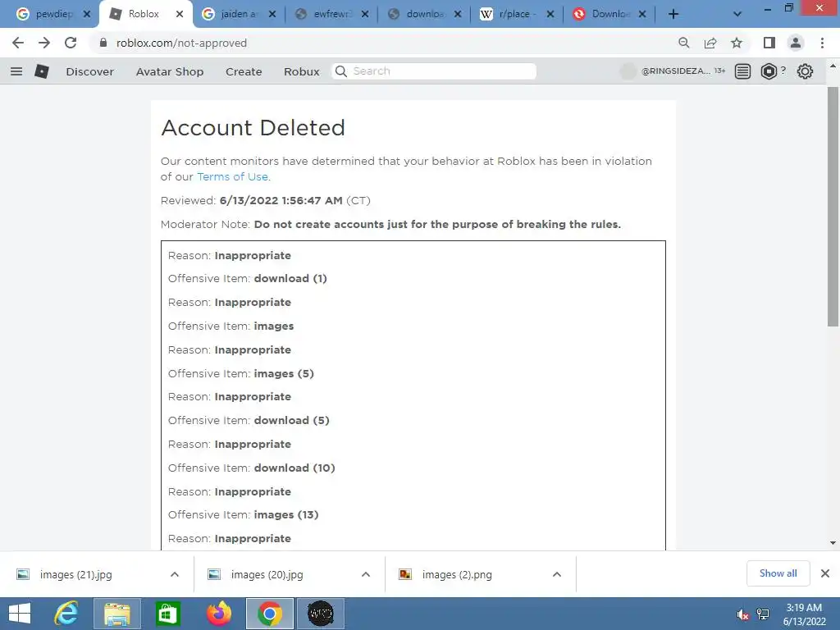The height and width of the screenshot is (630, 840).
Task: Click the page vertical scrollbar thumb
Action: (x=833, y=206)
